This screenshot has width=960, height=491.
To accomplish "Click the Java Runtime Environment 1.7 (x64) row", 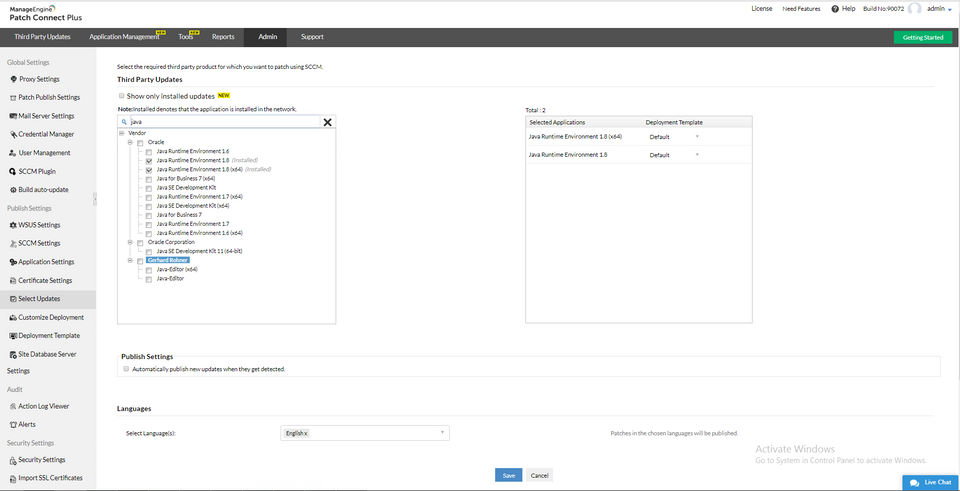I will pos(200,197).
